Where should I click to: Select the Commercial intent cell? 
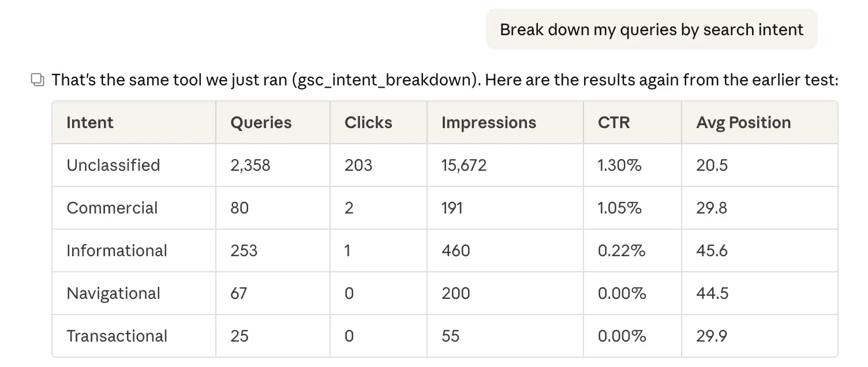click(x=112, y=208)
